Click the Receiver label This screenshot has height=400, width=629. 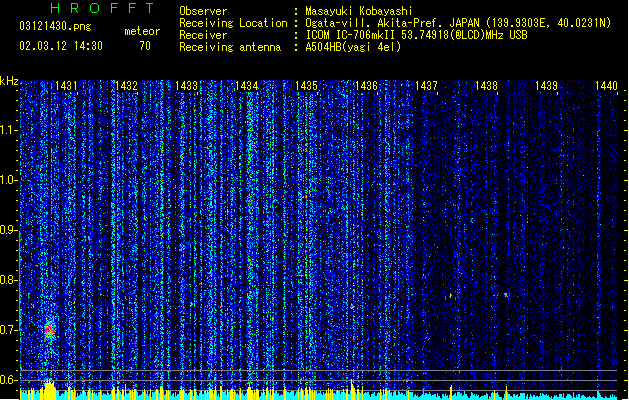203,35
